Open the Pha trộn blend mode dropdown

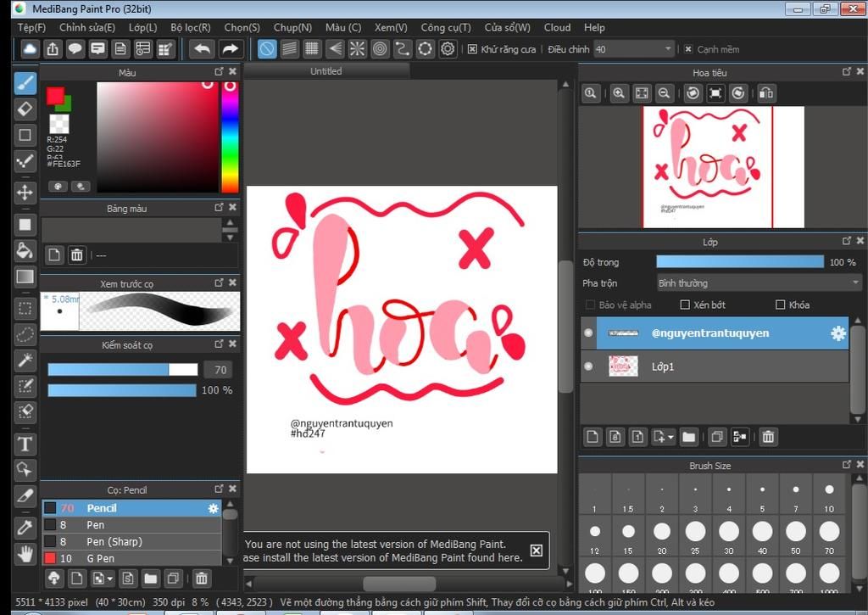(x=759, y=283)
